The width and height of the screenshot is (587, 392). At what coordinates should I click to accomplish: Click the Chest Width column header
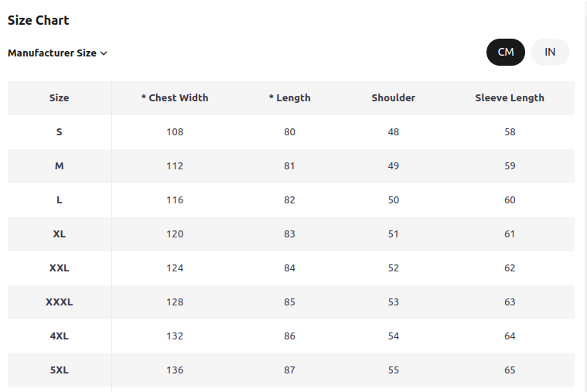tap(175, 98)
